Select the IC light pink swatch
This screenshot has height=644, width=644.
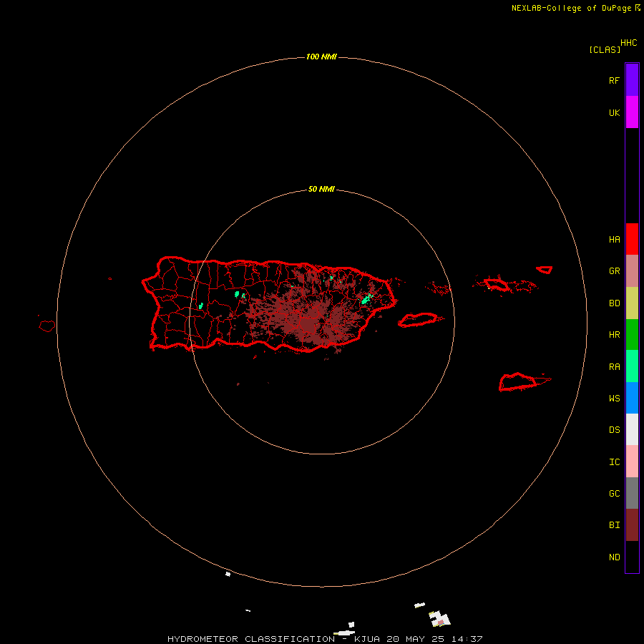[x=632, y=462]
